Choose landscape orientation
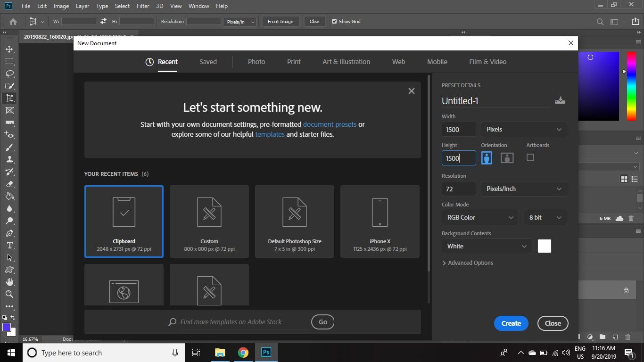 pyautogui.click(x=507, y=158)
